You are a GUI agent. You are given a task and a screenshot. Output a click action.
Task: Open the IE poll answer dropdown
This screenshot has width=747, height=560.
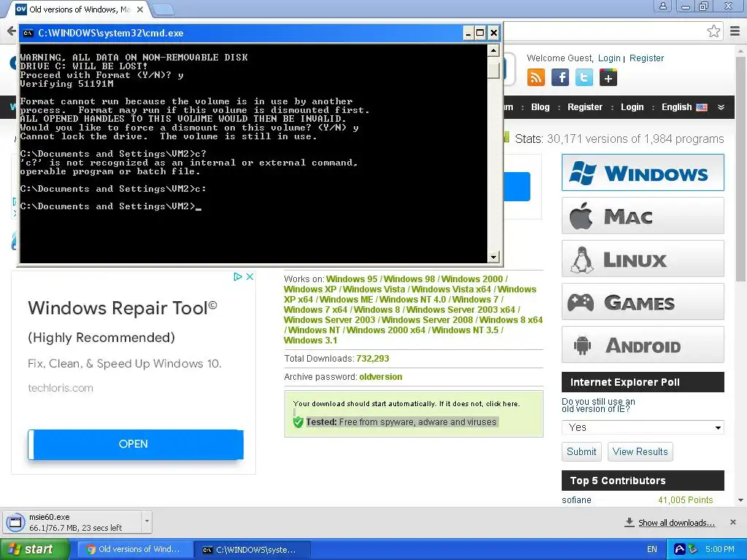[643, 427]
